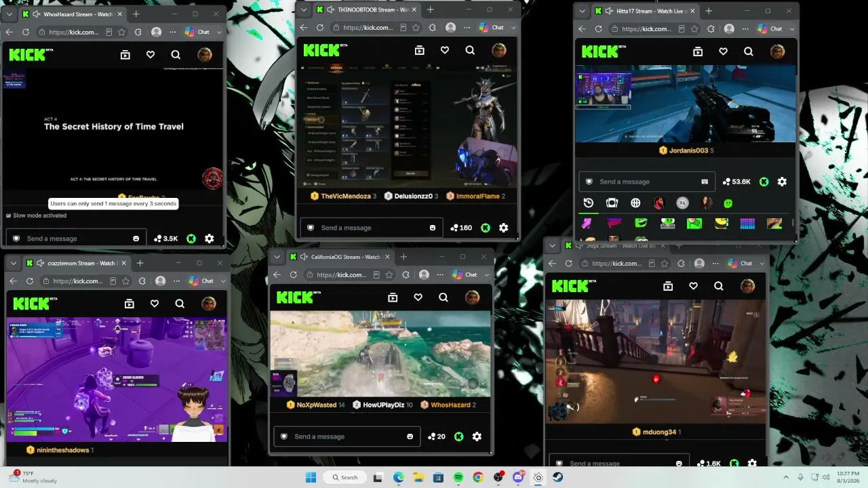Open Steam from the taskbar
Image resolution: width=868 pixels, height=488 pixels.
tap(557, 477)
